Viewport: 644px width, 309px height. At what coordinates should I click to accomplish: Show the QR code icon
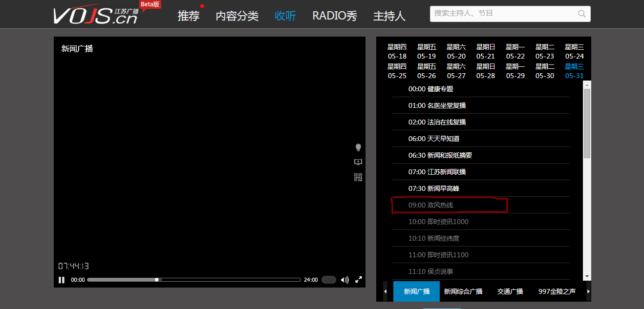(x=358, y=177)
